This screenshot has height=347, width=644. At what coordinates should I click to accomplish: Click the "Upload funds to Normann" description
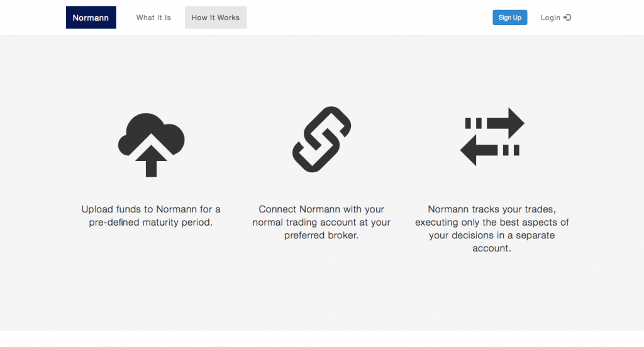[151, 209]
